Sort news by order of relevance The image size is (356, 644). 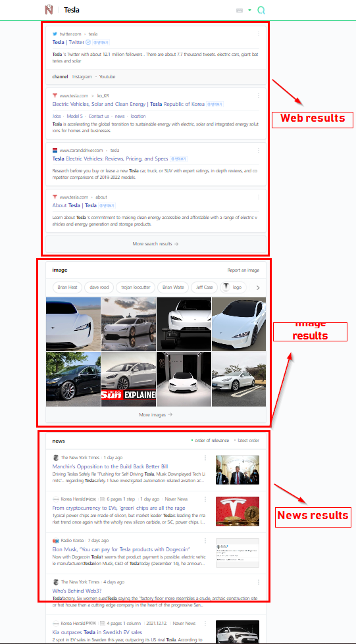point(210,441)
